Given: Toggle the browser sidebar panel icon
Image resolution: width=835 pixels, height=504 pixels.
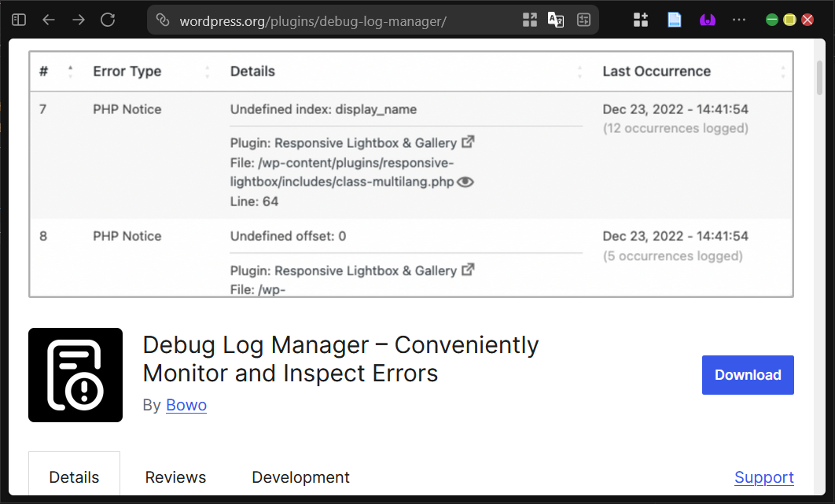Looking at the screenshot, I should click(x=19, y=20).
